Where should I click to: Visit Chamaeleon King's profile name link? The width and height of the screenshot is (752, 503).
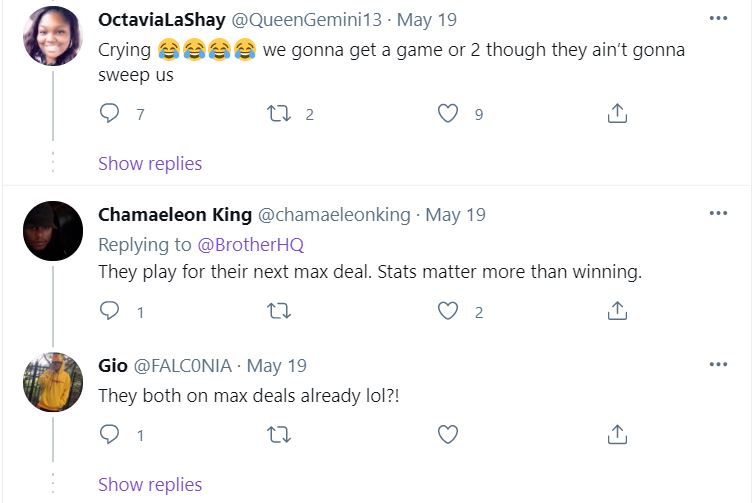tap(174, 215)
